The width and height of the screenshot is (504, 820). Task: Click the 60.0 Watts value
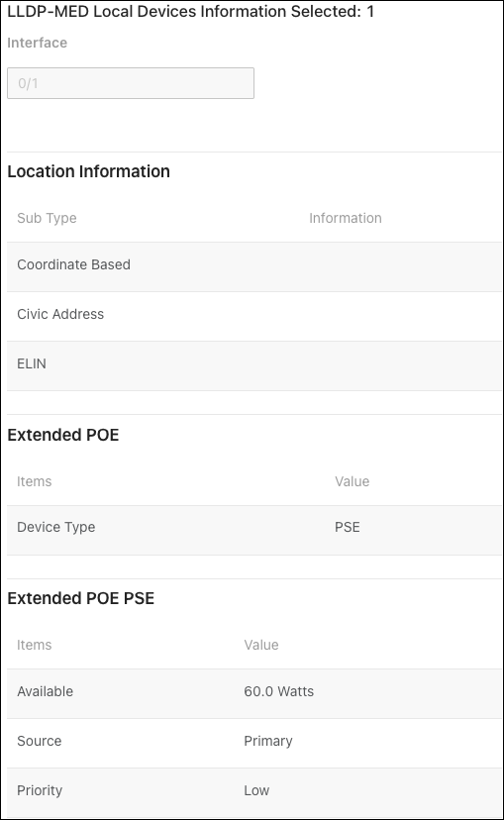click(x=279, y=691)
